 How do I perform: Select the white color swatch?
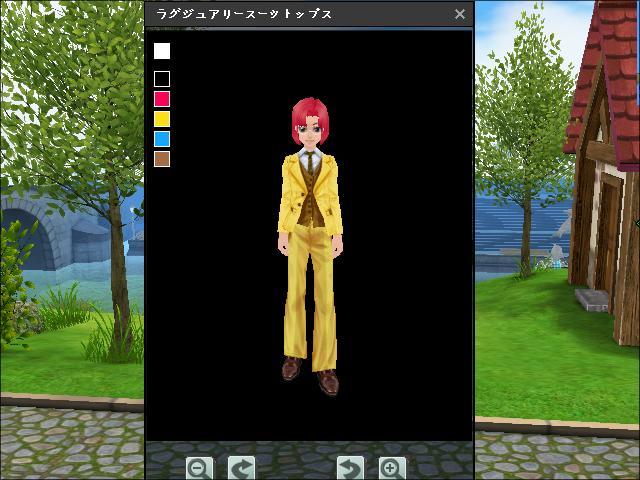162,51
